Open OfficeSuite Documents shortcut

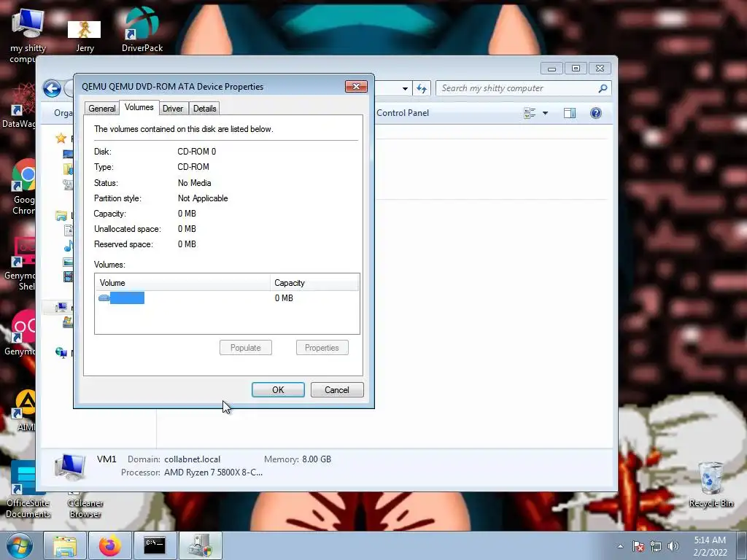point(28,489)
